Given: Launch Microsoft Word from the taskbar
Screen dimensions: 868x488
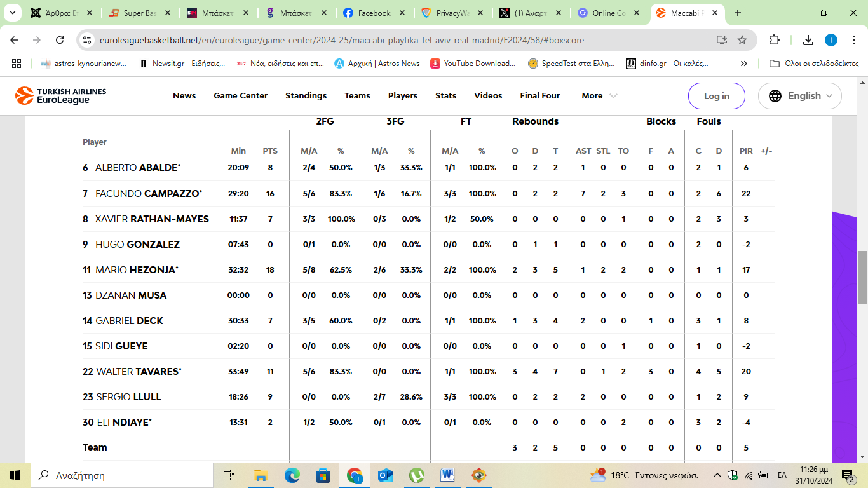Looking at the screenshot, I should (x=448, y=475).
